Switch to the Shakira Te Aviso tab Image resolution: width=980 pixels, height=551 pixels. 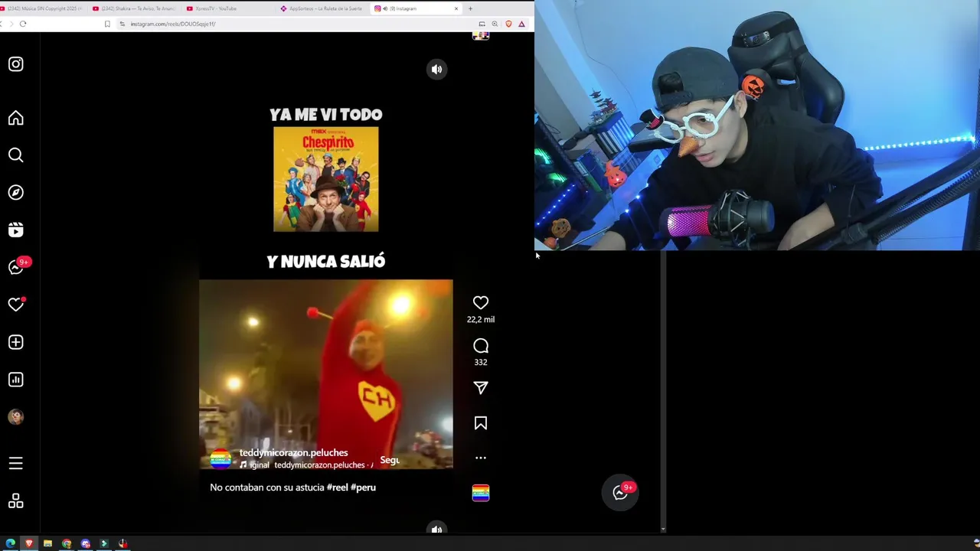pos(135,8)
